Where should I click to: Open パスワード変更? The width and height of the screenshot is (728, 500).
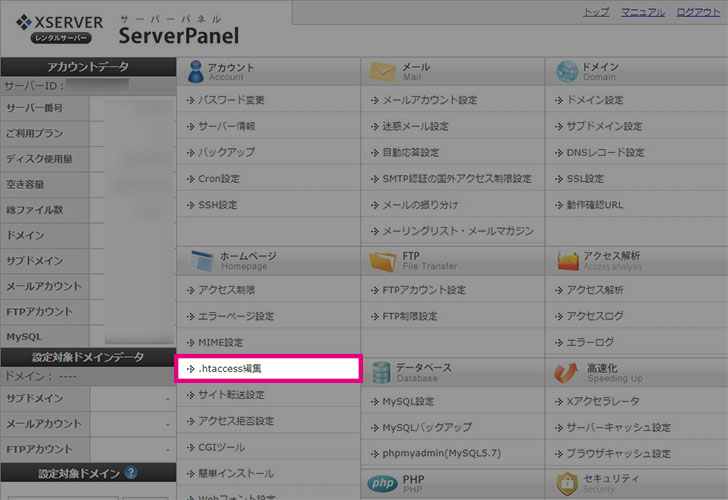click(x=231, y=100)
